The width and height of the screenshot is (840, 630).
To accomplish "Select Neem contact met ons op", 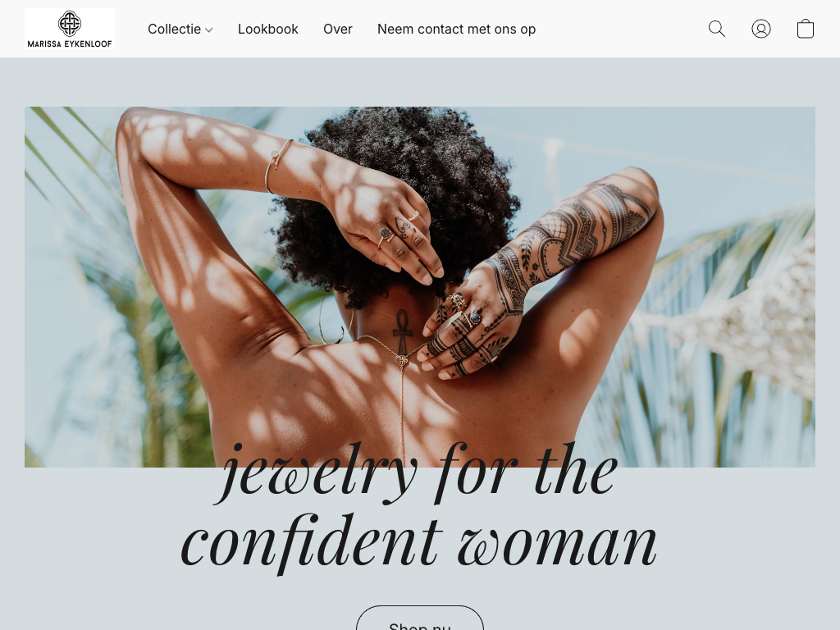I will pyautogui.click(x=456, y=29).
